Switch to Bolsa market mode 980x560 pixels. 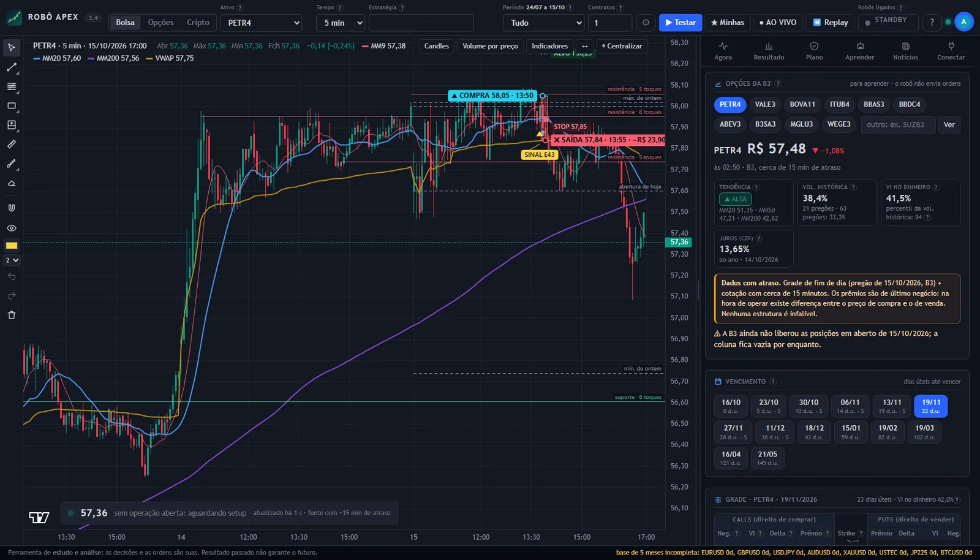(126, 23)
